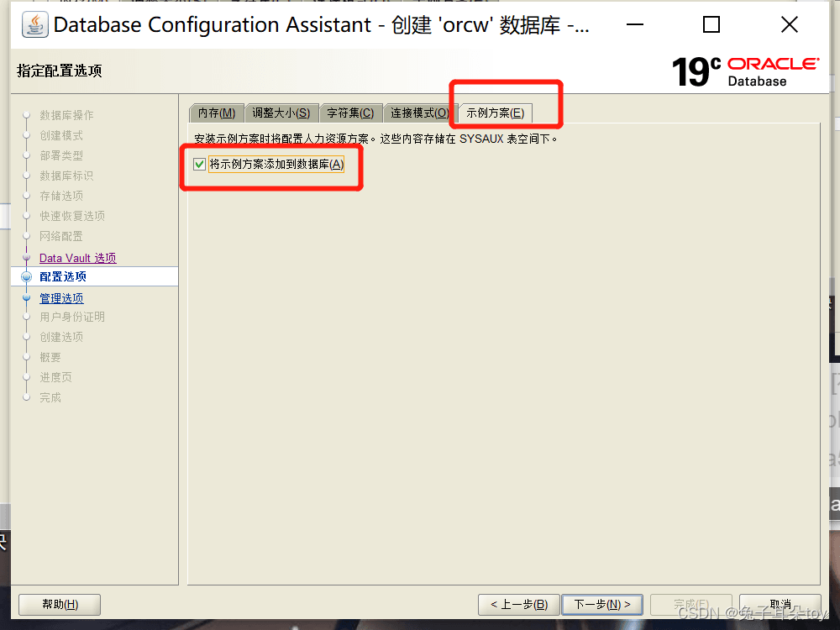Click the 创建选项 step label
Screen dimensions: 840x630
[61, 337]
